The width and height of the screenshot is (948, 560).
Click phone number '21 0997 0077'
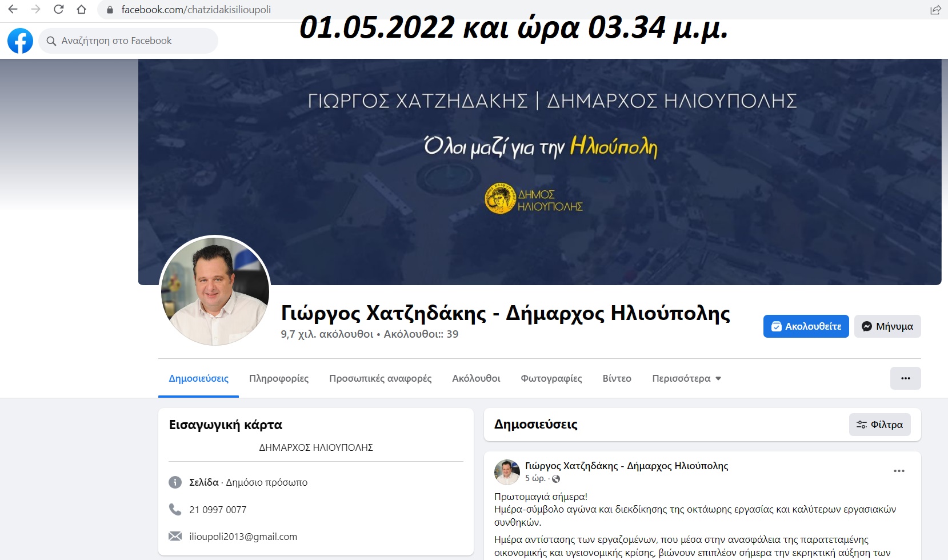218,510
